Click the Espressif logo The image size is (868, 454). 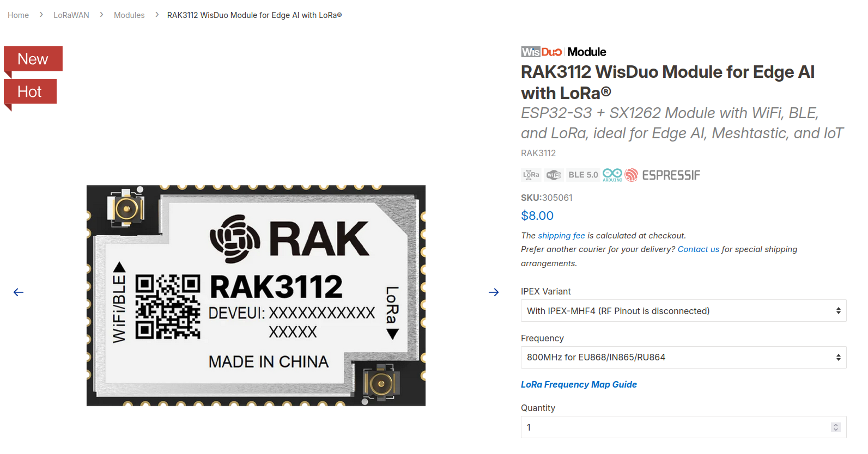coord(663,175)
